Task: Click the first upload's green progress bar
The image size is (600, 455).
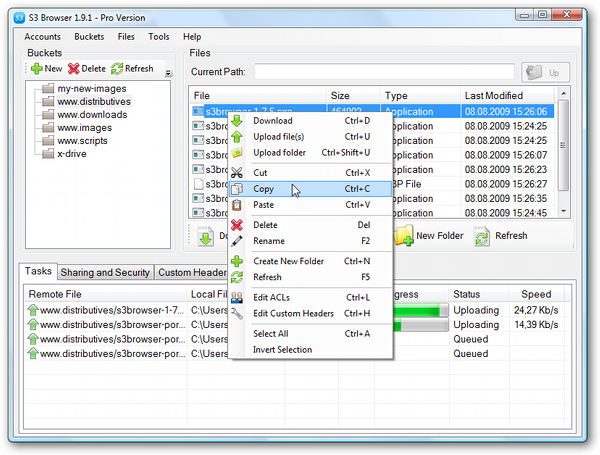Action: pos(420,310)
